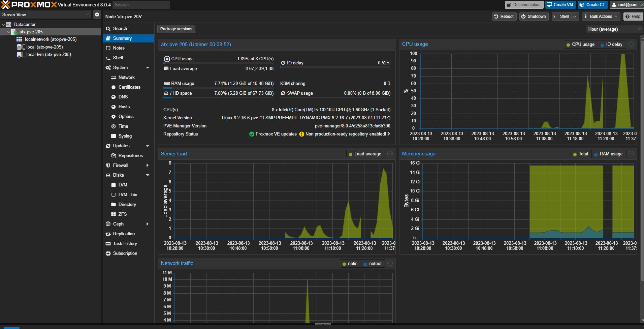Click the gear icon beside Server View

pos(97,14)
